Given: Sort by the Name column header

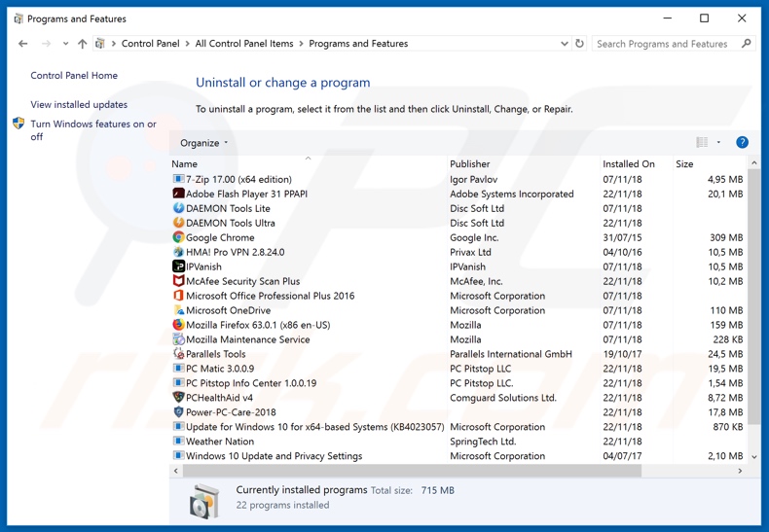Looking at the screenshot, I should coord(184,164).
